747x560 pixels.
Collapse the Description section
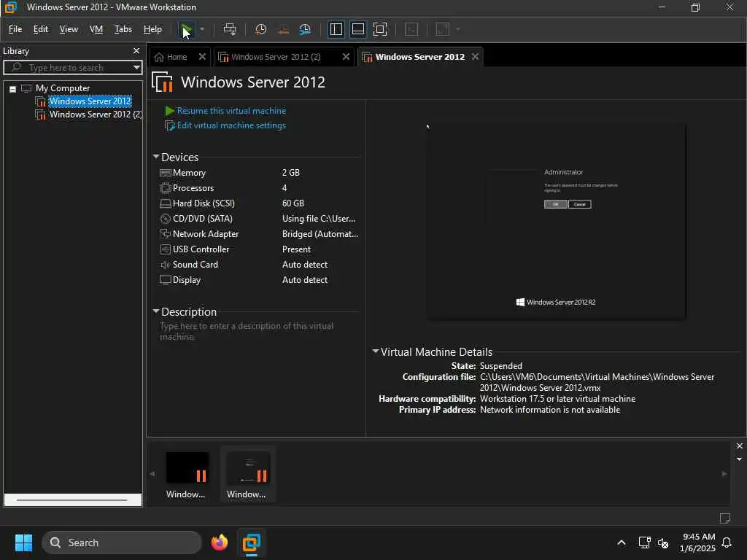coord(156,311)
